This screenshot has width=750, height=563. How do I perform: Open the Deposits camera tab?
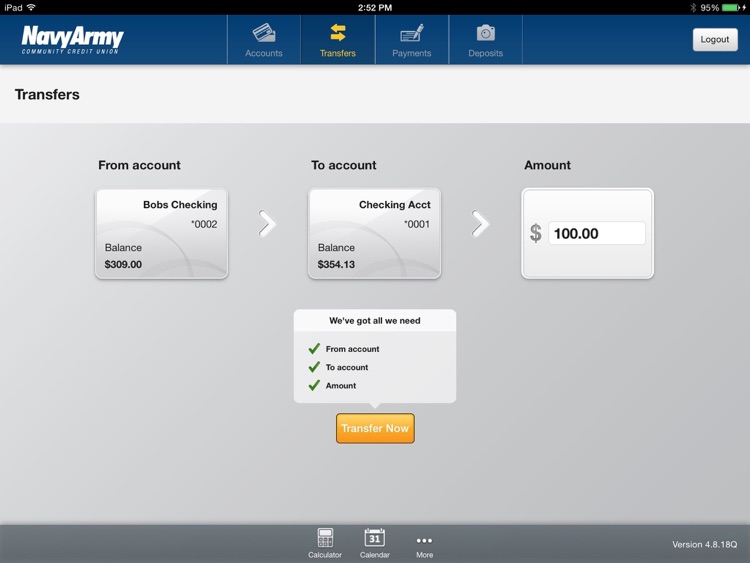(485, 40)
